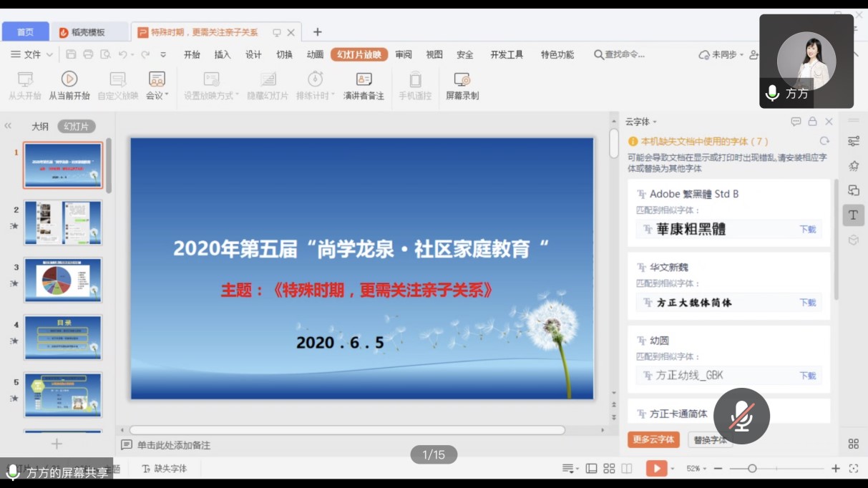Click 下载 link next to 華康粗黑體
The height and width of the screenshot is (488, 868).
(x=807, y=230)
